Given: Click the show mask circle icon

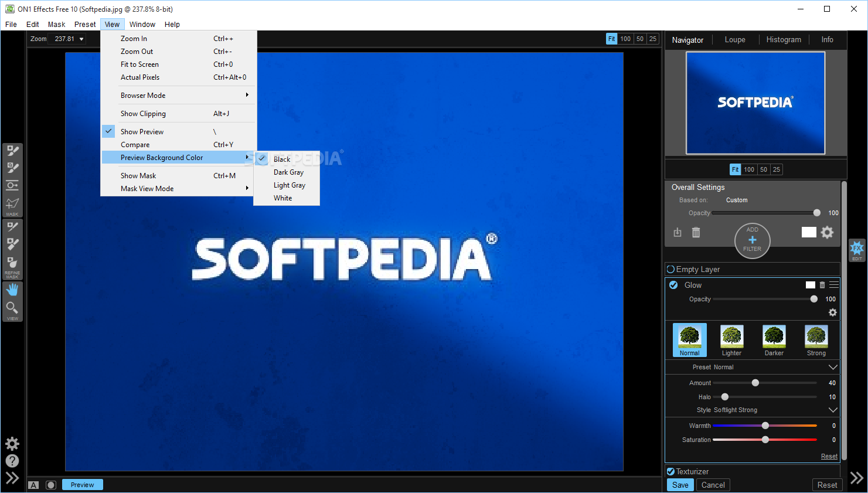Looking at the screenshot, I should (51, 485).
